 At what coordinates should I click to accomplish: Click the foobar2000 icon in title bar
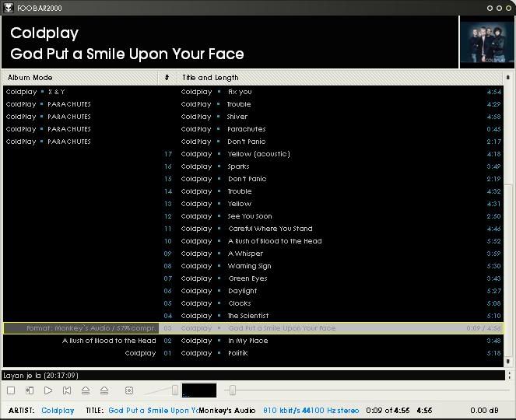pos(8,8)
